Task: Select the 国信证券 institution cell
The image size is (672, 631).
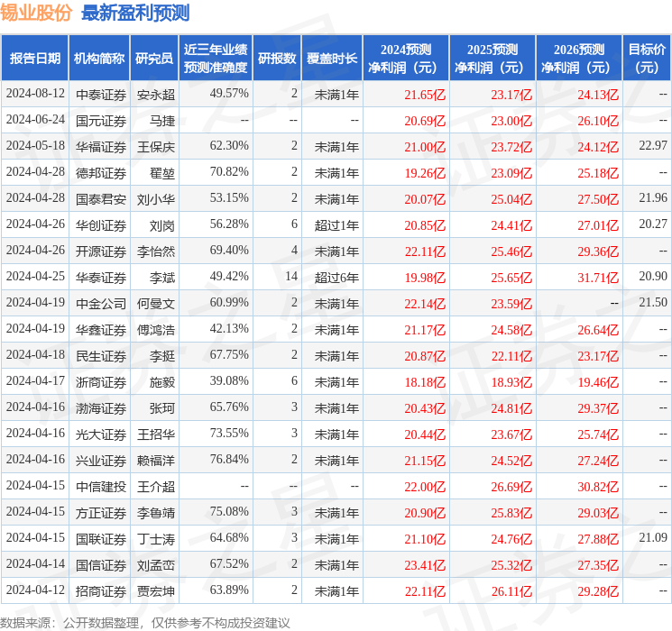Action: pos(101,565)
